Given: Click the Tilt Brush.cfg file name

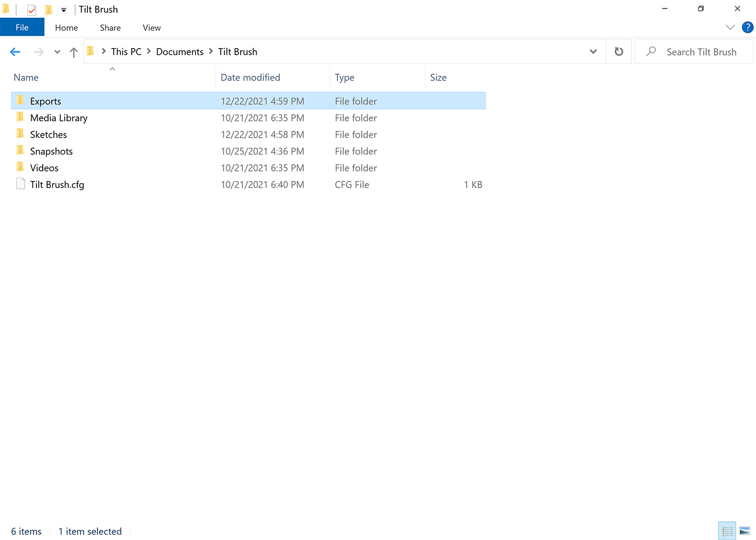Looking at the screenshot, I should [x=57, y=185].
